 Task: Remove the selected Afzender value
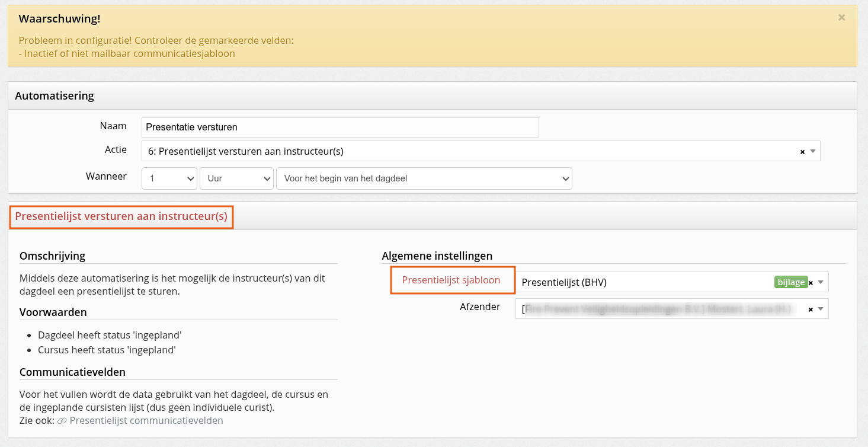point(811,309)
